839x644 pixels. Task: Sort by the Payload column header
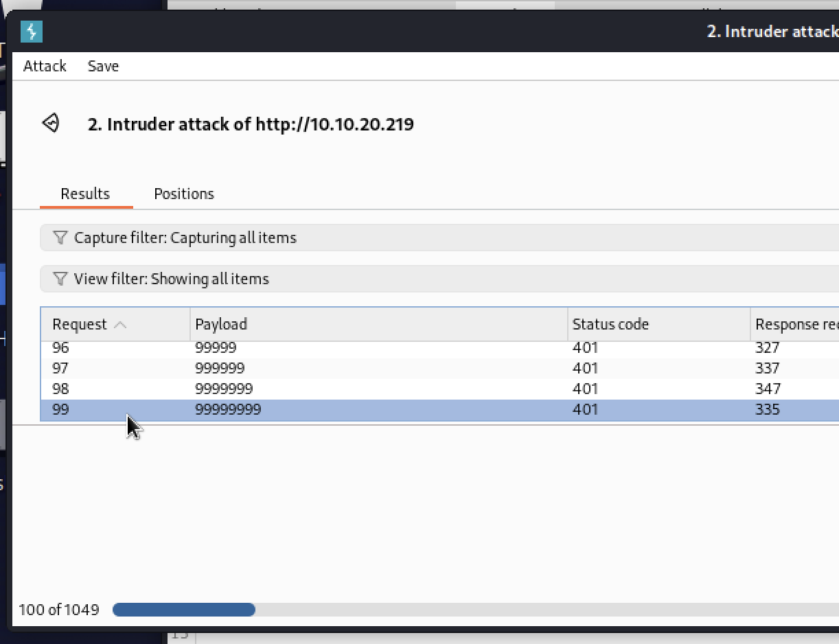[379, 324]
